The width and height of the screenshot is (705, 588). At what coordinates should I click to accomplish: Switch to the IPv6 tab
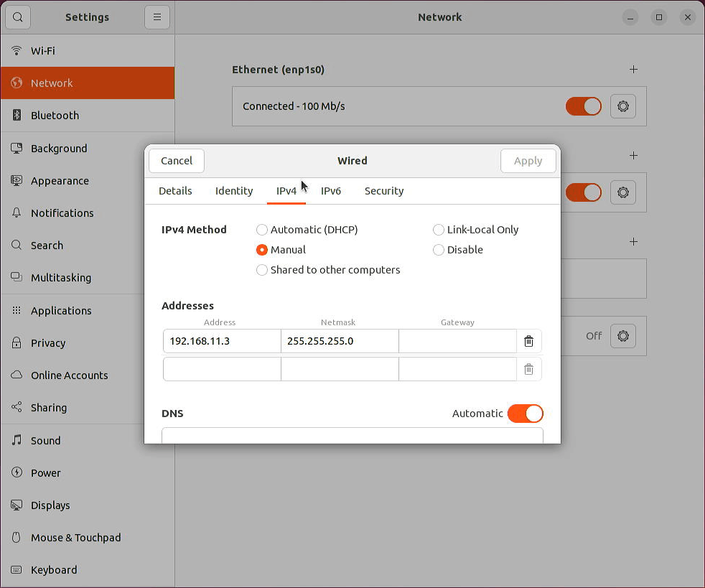[331, 191]
